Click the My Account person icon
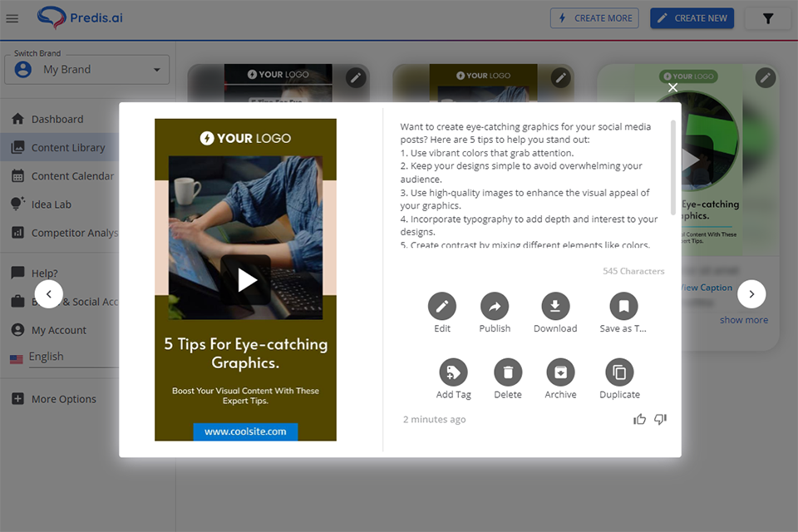This screenshot has height=532, width=798. [17, 330]
